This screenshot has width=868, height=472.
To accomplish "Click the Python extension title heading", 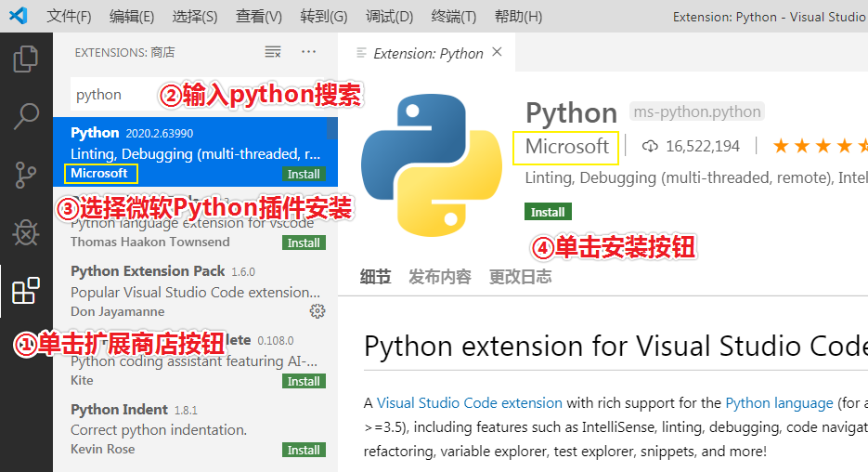I will pyautogui.click(x=571, y=113).
